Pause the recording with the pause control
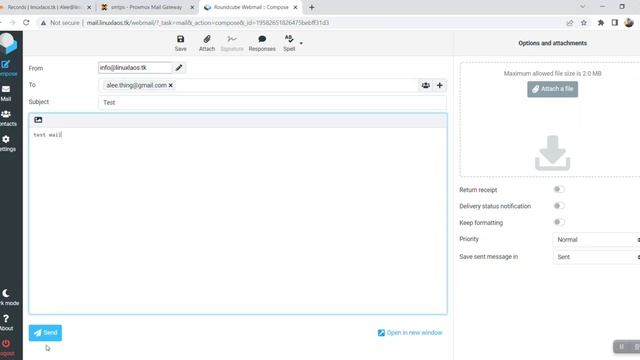The width and height of the screenshot is (640, 360). (621, 347)
